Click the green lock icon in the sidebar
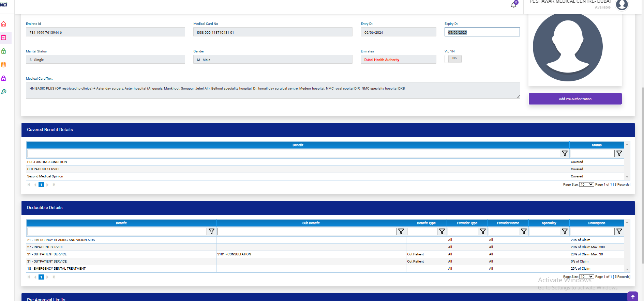This screenshot has height=301, width=644. 4,51
